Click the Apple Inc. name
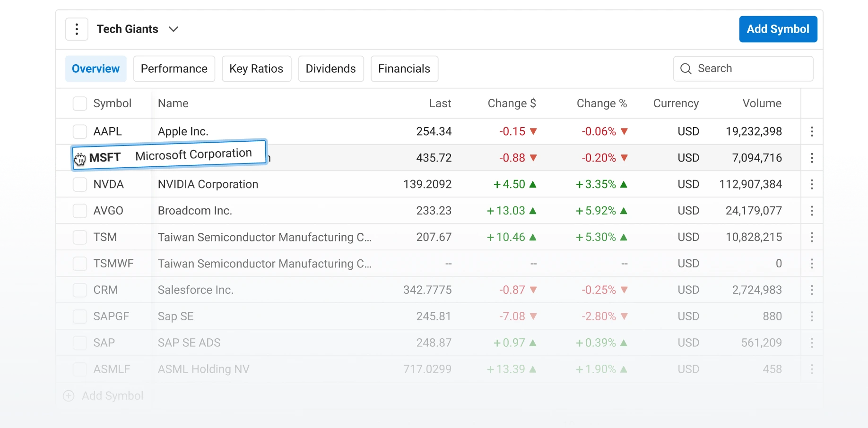The width and height of the screenshot is (868, 428). [183, 131]
